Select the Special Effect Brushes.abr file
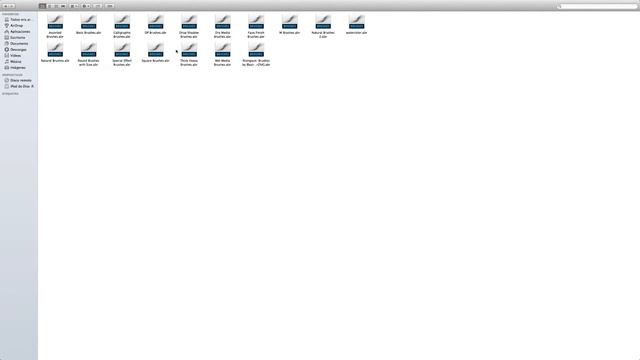 [122, 54]
